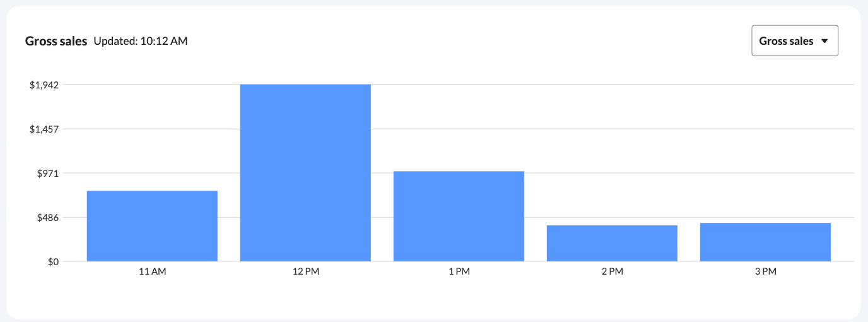The width and height of the screenshot is (868, 322).
Task: Click the $1,942 y-axis label
Action: tap(44, 85)
